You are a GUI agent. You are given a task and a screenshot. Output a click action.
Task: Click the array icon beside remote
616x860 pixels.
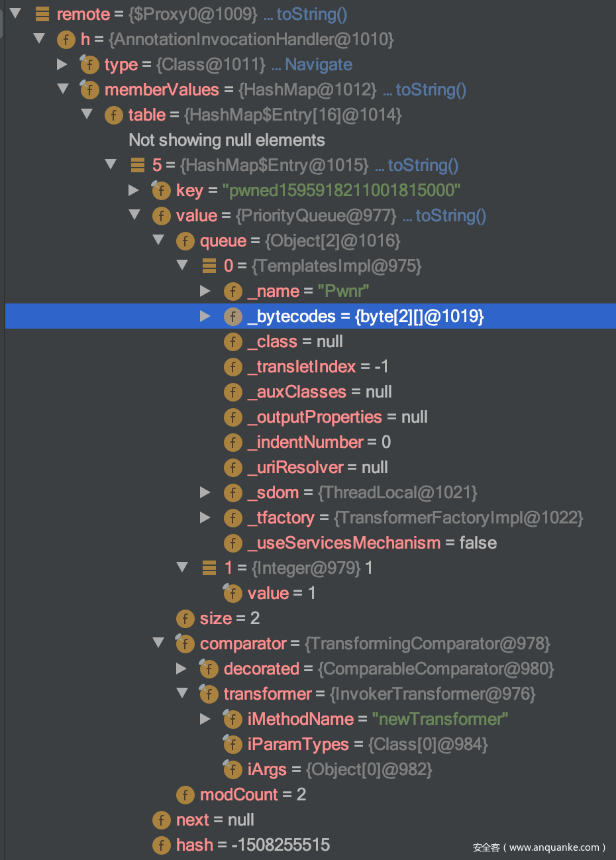(x=42, y=14)
